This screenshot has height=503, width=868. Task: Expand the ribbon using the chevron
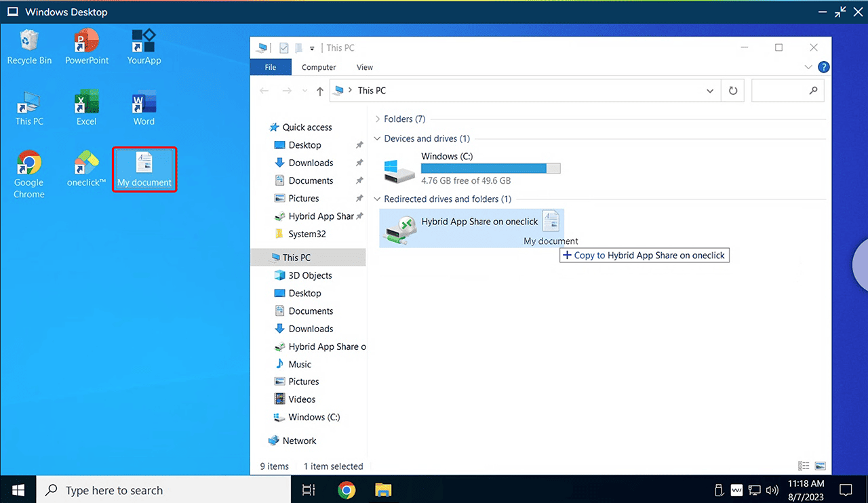coord(808,67)
